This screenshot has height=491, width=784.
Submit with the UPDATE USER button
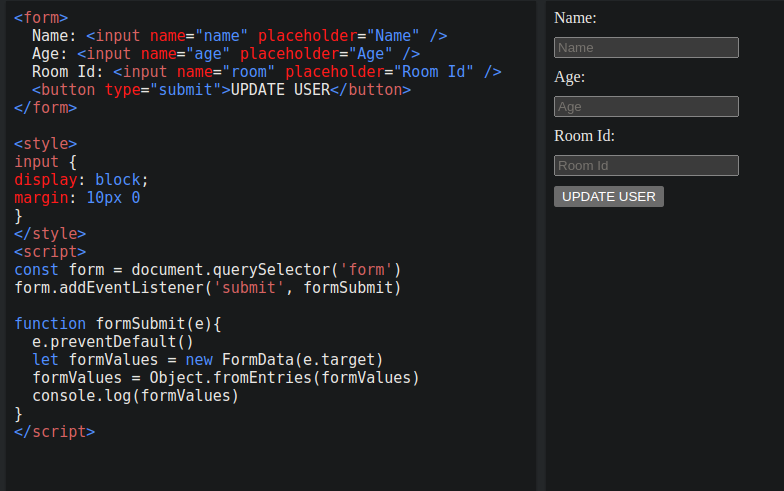[608, 196]
